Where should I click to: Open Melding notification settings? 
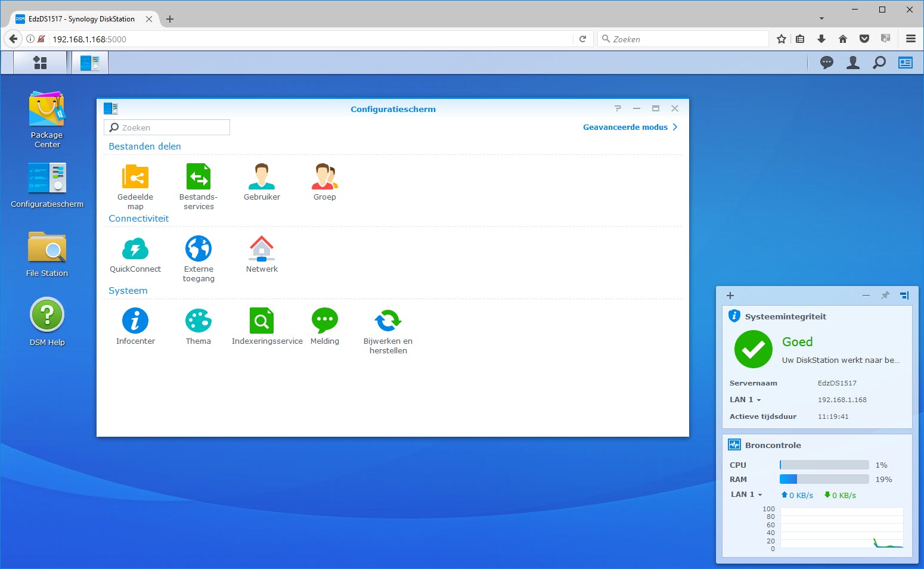(x=325, y=327)
